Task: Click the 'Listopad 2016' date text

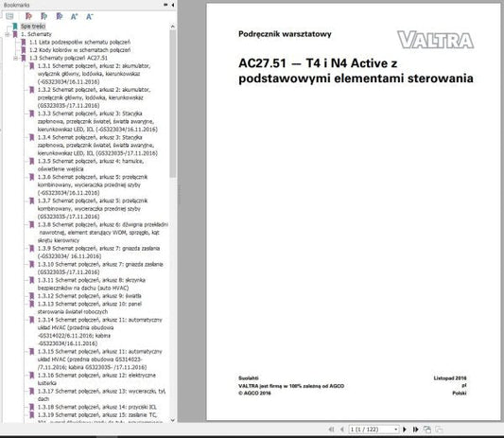Action: click(450, 377)
